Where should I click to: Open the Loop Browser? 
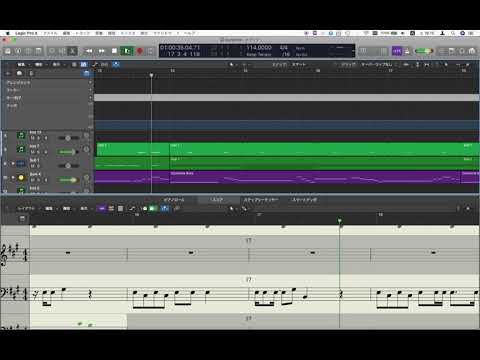462,51
